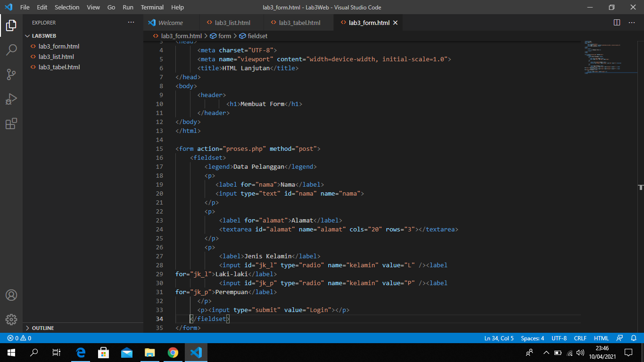Select CRLF line ending in status bar
The height and width of the screenshot is (362, 644).
(580, 338)
